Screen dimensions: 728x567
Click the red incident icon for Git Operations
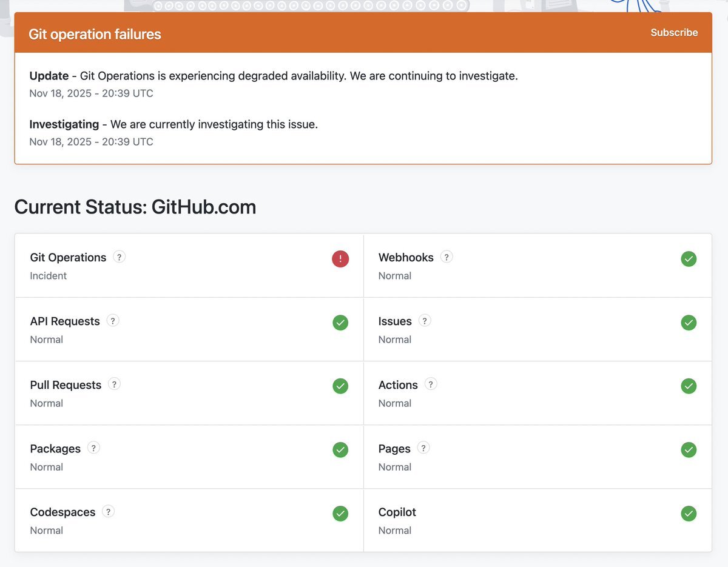coord(340,259)
